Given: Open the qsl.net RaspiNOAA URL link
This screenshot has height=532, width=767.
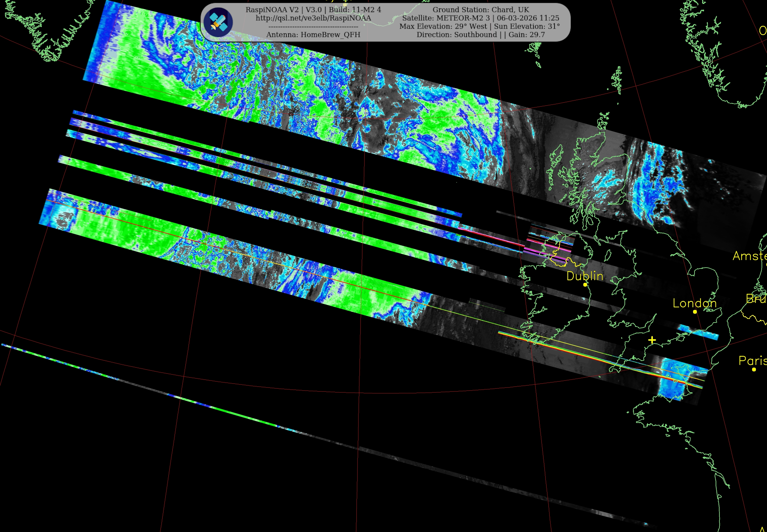Looking at the screenshot, I should pos(313,18).
